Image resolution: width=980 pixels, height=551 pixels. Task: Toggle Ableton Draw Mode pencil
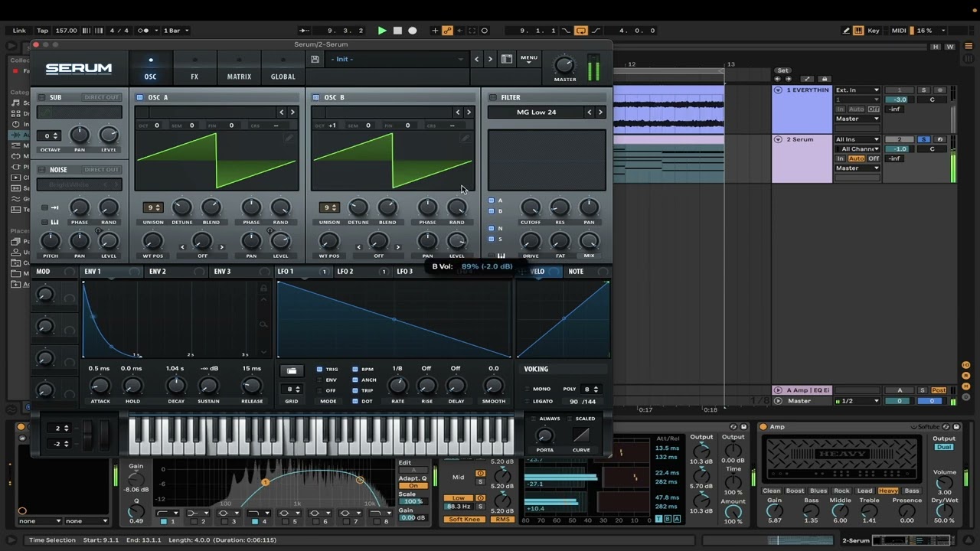click(847, 31)
